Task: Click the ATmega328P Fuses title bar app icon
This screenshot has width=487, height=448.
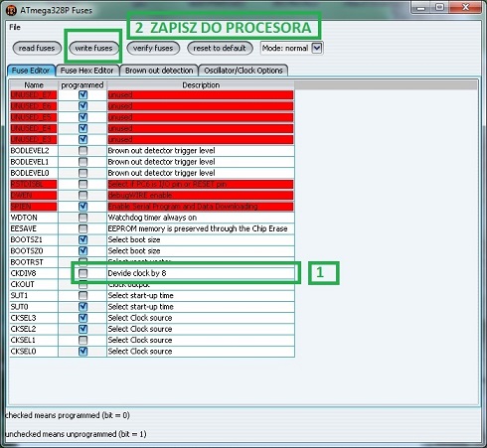Action: point(11,10)
